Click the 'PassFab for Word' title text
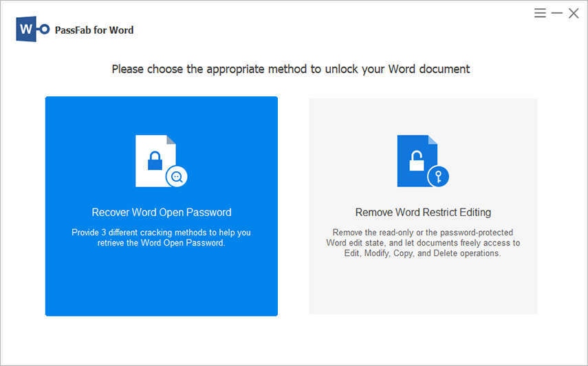 pos(96,30)
